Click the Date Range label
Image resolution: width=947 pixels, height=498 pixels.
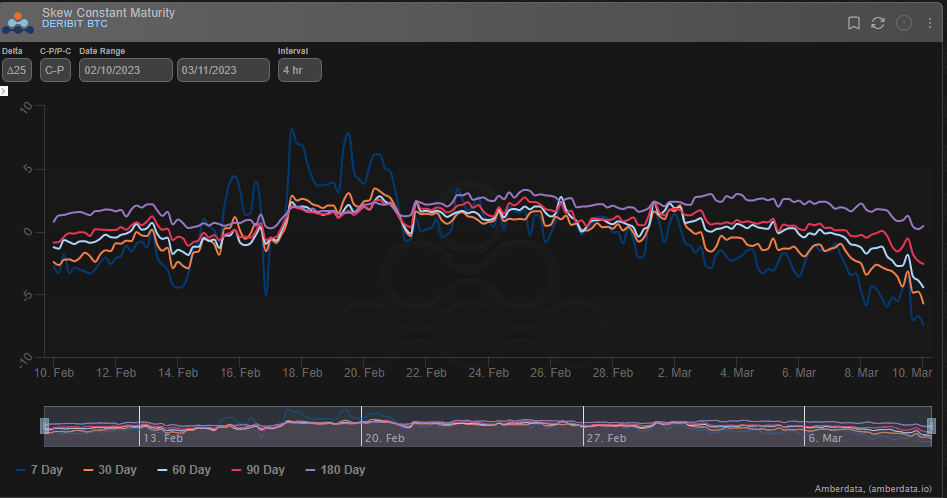point(102,51)
